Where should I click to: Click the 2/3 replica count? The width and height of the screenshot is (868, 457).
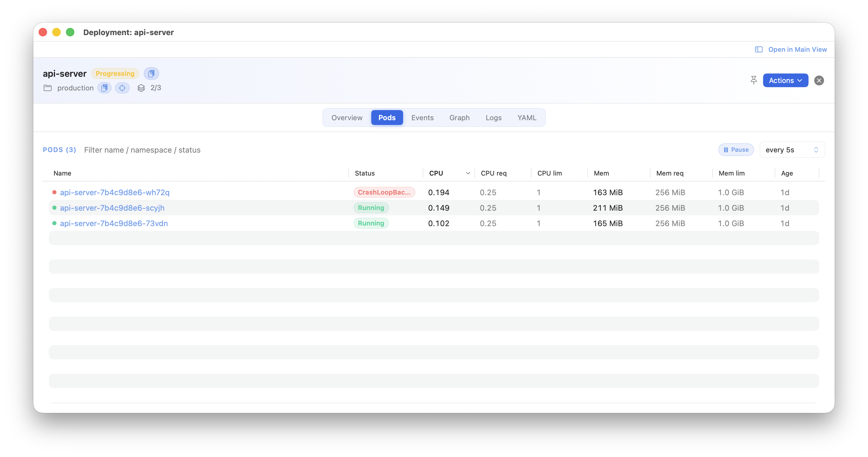156,88
